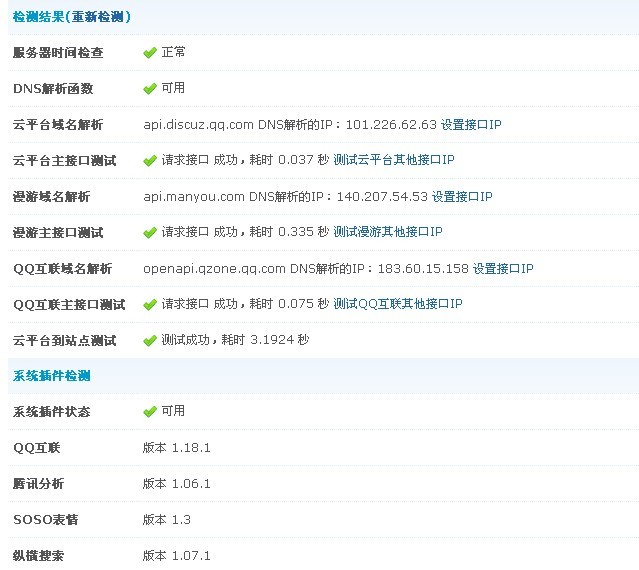Click the 纵横搜索 plugin label
Viewport: 639px width, 570px height.
pyautogui.click(x=38, y=555)
